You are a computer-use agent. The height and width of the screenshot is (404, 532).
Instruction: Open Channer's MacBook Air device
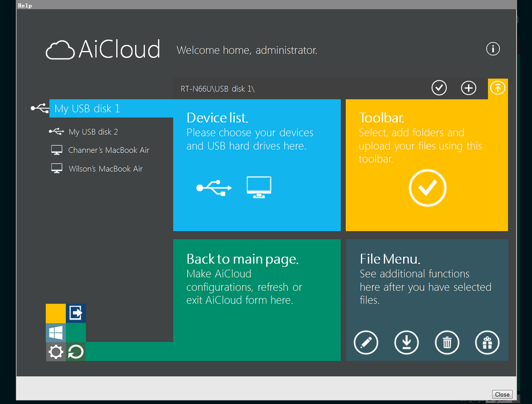(109, 150)
